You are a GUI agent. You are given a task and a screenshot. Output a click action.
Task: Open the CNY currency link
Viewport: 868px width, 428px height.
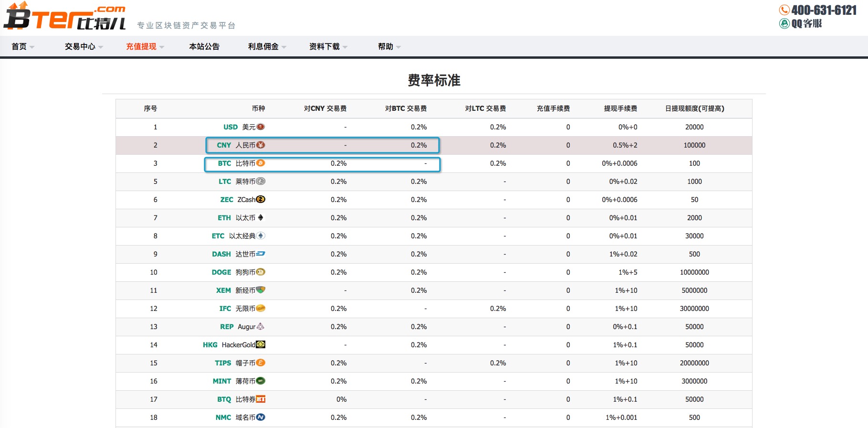(x=224, y=145)
